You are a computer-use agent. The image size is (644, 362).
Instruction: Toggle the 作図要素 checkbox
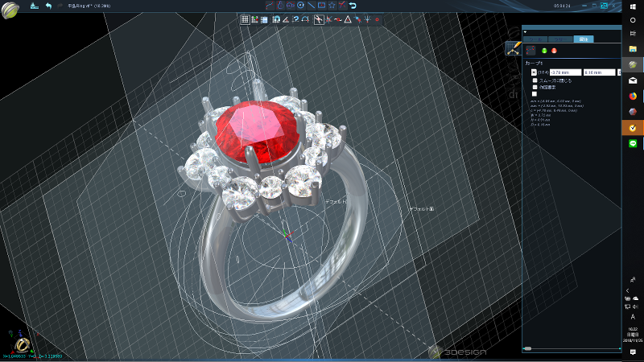coord(534,87)
